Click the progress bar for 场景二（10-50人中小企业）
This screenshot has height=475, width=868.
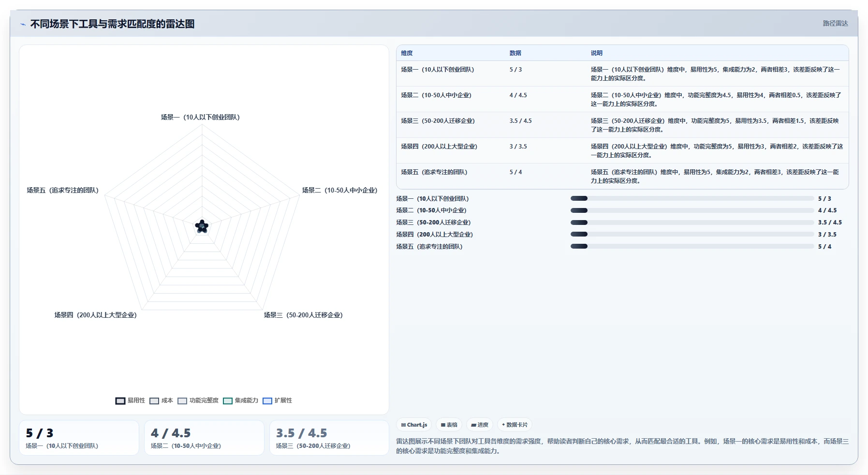coord(692,210)
